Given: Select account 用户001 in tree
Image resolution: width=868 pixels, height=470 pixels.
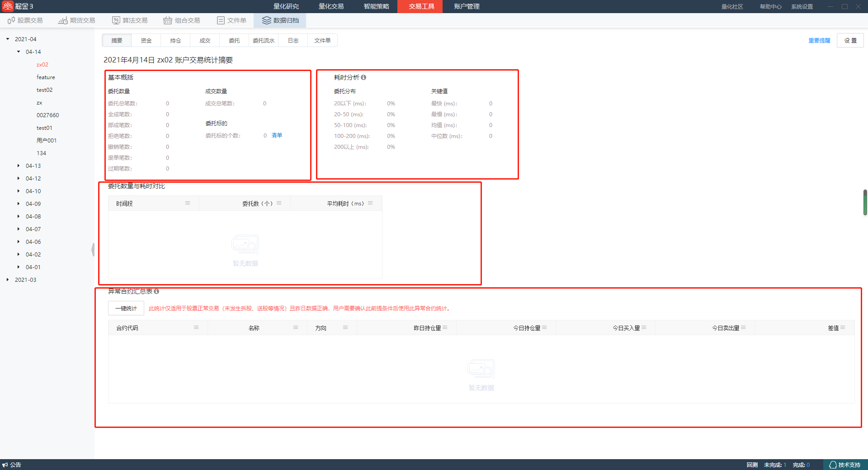Looking at the screenshot, I should [47, 140].
